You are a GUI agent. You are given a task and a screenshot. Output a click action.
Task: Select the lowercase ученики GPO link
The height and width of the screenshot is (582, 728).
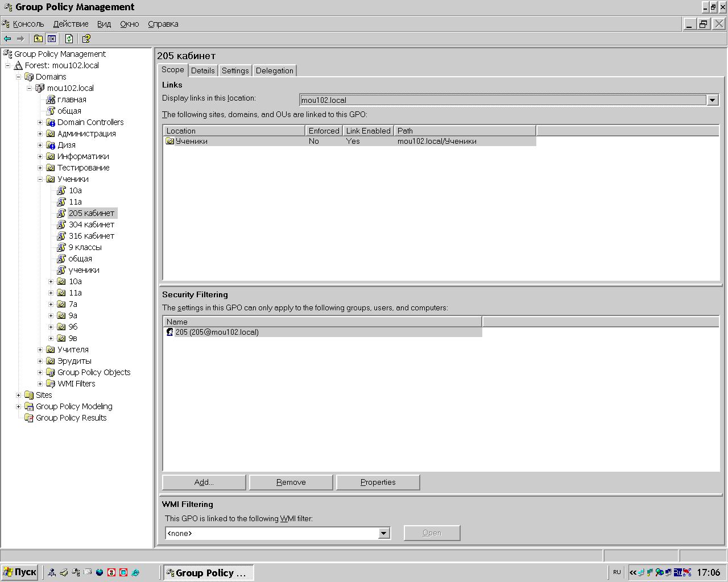[84, 270]
